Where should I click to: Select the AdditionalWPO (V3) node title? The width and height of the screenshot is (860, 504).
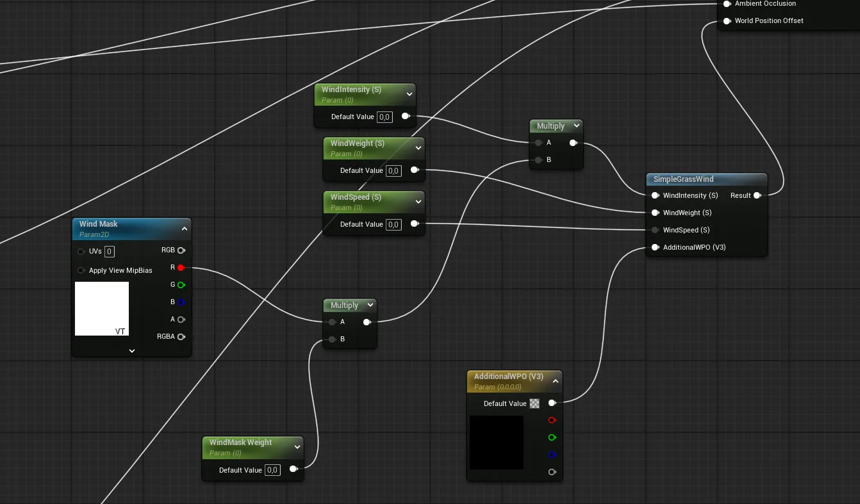[x=509, y=377]
